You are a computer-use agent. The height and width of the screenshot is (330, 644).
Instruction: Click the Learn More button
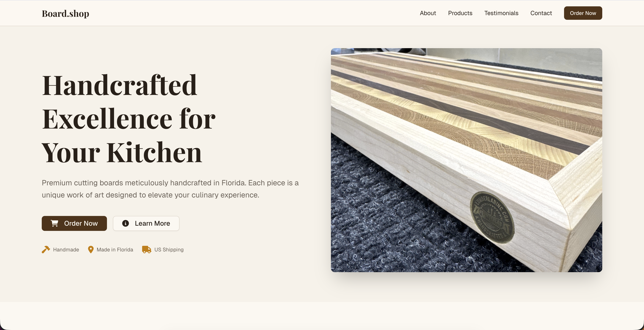146,223
